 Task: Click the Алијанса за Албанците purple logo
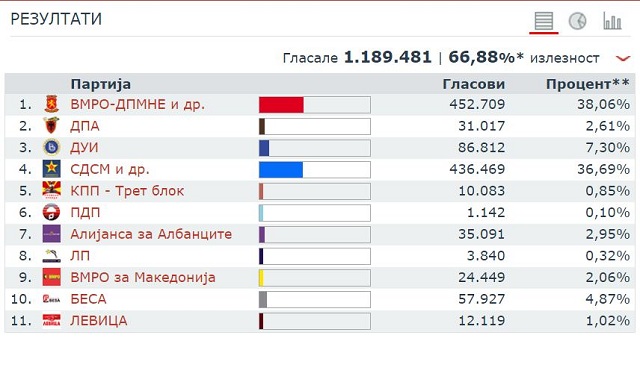(51, 234)
